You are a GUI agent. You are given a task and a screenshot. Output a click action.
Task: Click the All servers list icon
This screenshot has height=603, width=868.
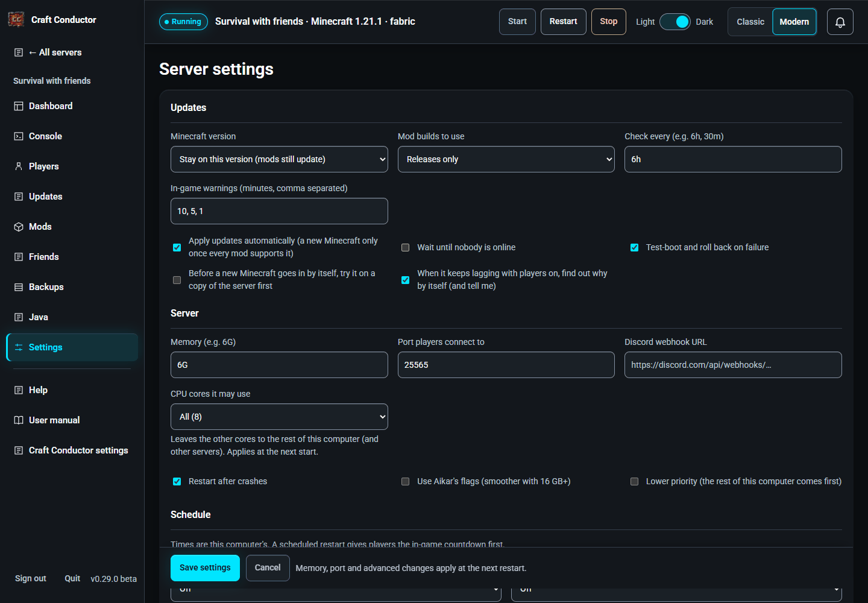tap(19, 52)
